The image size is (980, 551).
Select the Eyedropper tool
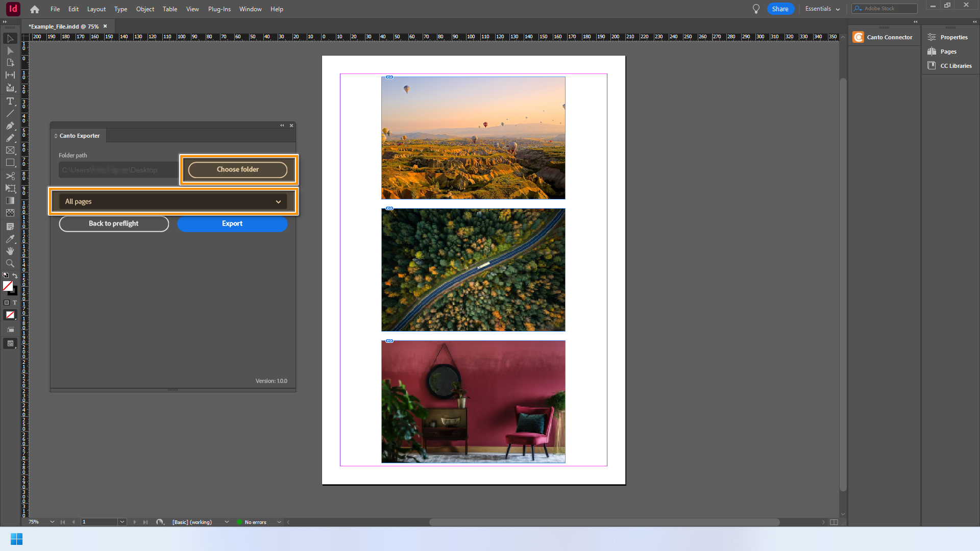click(10, 239)
